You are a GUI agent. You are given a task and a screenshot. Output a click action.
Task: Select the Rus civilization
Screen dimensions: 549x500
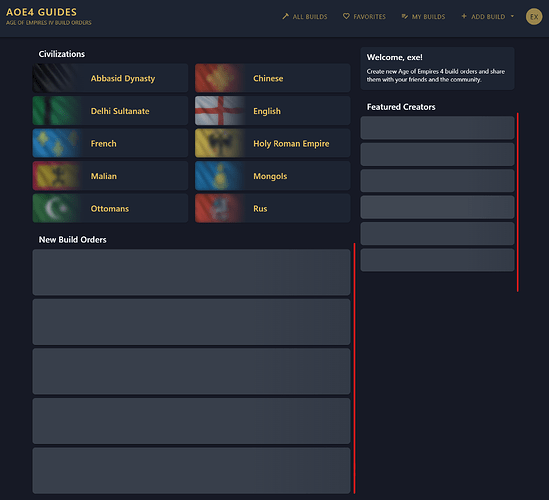coord(273,208)
